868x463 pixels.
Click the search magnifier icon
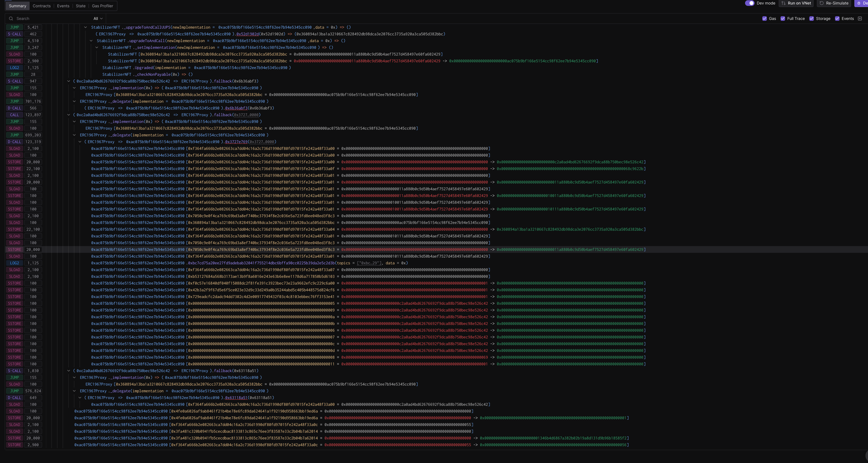coord(11,19)
